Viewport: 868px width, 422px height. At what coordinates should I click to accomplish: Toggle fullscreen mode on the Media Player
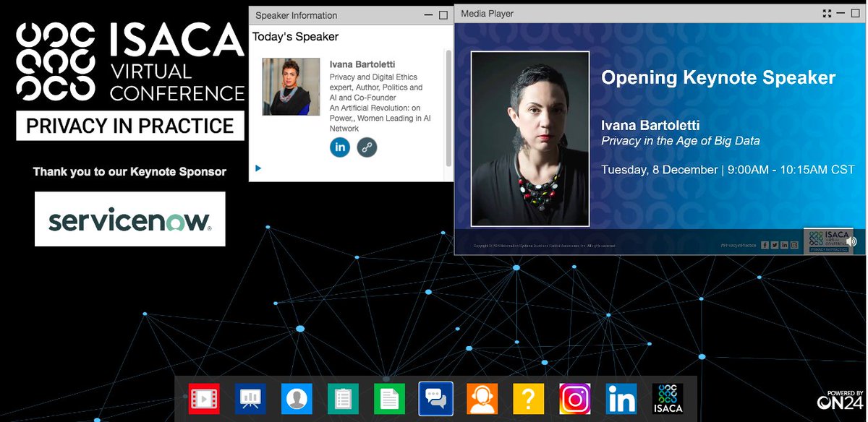[827, 12]
